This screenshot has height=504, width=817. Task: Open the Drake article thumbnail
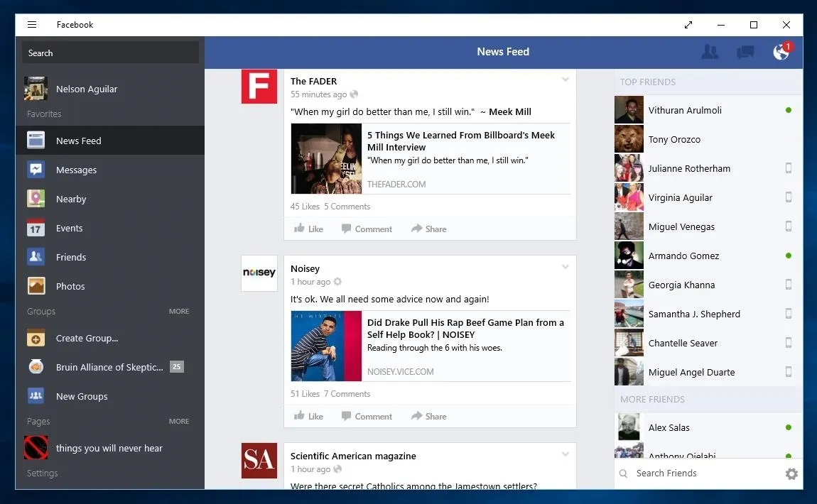click(326, 346)
